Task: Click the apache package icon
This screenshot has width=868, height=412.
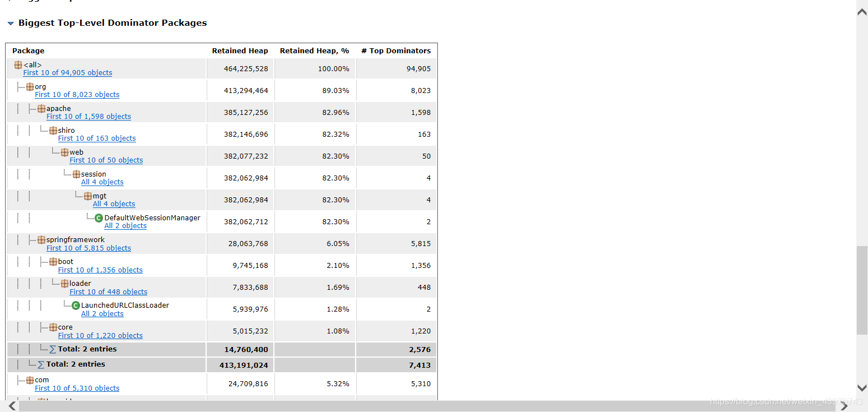Action: [41, 109]
